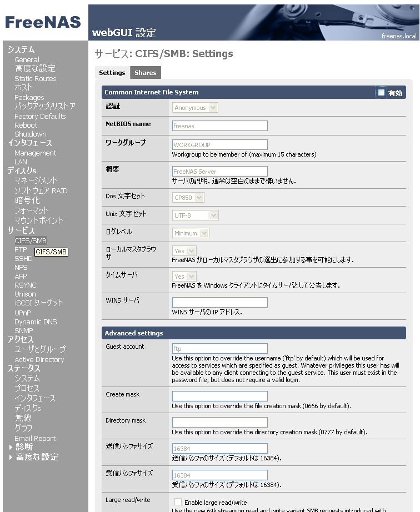This screenshot has height=512, width=420.
Task: Go to the ホスト page
Action: click(23, 88)
